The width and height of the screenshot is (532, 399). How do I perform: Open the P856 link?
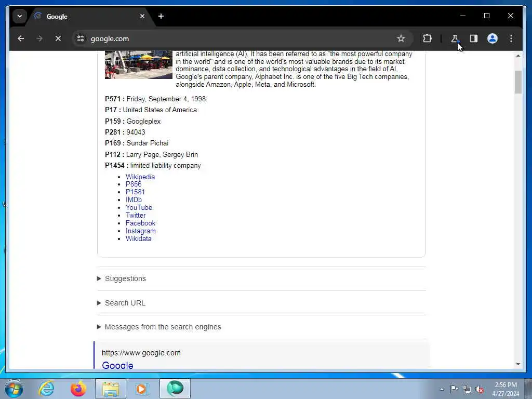pos(134,184)
